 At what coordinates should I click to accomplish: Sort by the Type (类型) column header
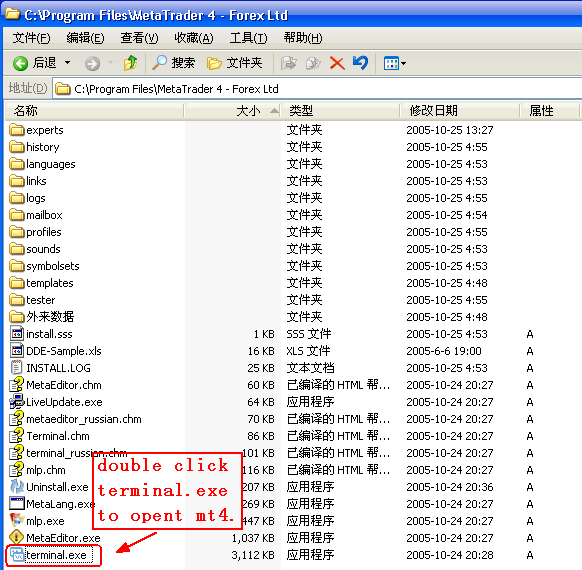tap(340, 111)
